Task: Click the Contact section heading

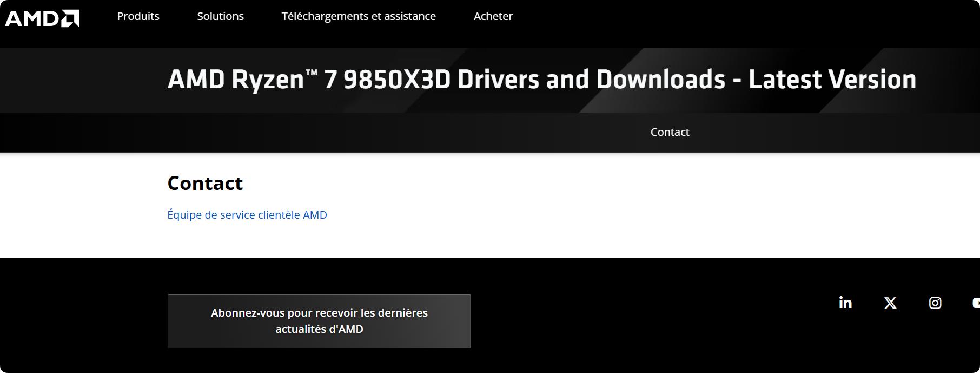Action: click(205, 183)
